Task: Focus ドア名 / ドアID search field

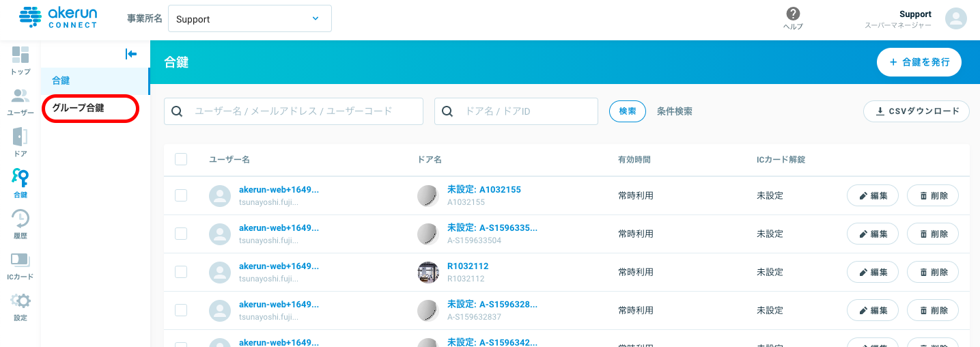Action: point(516,111)
